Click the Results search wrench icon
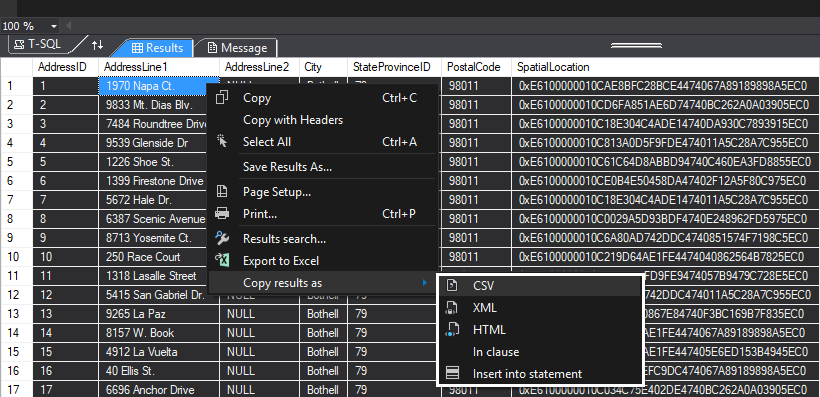This screenshot has width=820, height=397. [222, 239]
